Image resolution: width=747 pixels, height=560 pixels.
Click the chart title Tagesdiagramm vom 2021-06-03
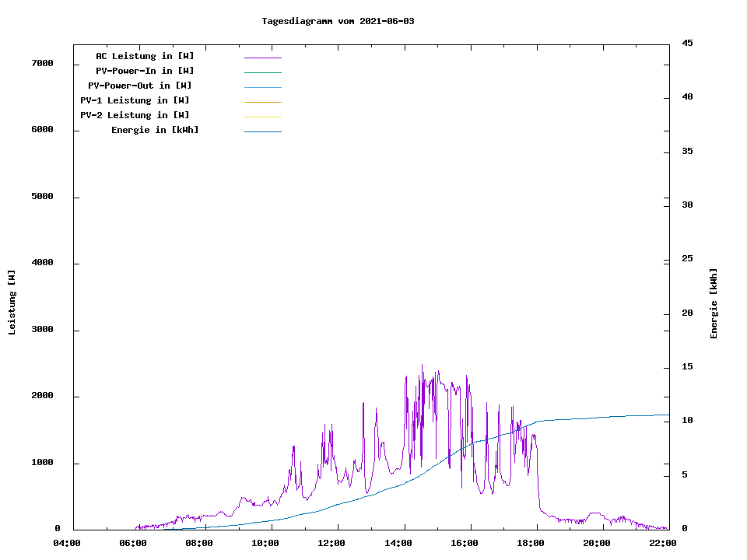pos(338,21)
